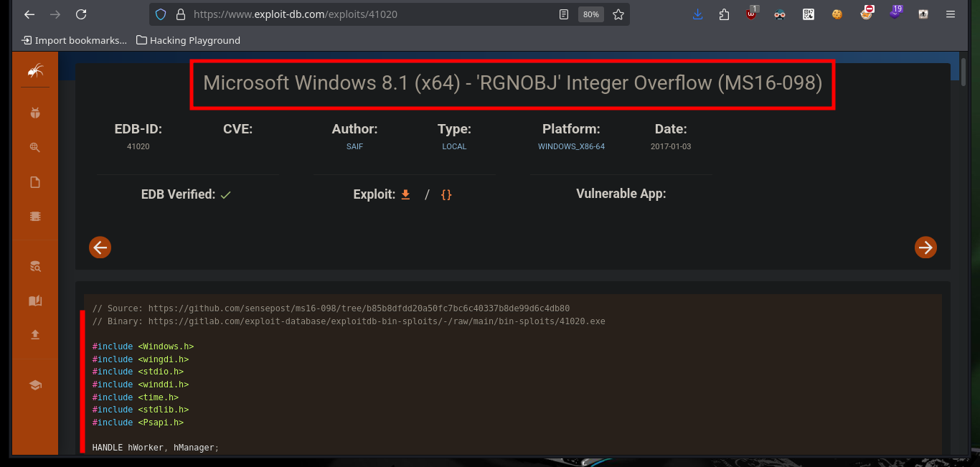Viewport: 980px width, 467px height.
Task: Open the browser downloads panel
Action: coord(697,14)
